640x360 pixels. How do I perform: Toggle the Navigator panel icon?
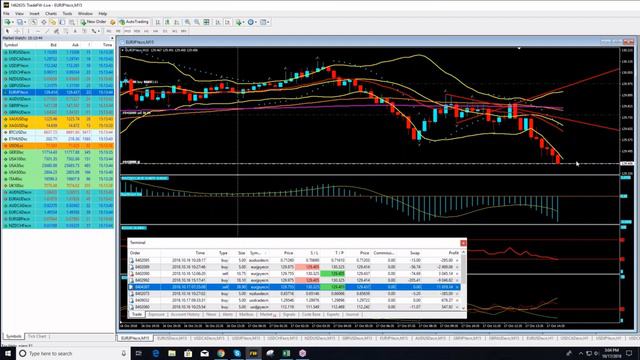point(52,22)
